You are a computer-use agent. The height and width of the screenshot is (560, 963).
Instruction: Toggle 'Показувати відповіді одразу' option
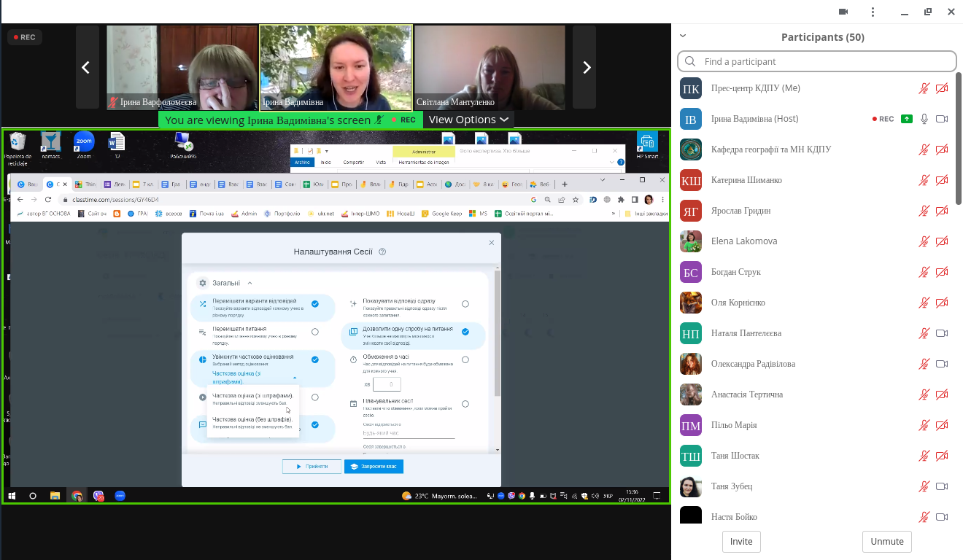click(x=465, y=304)
